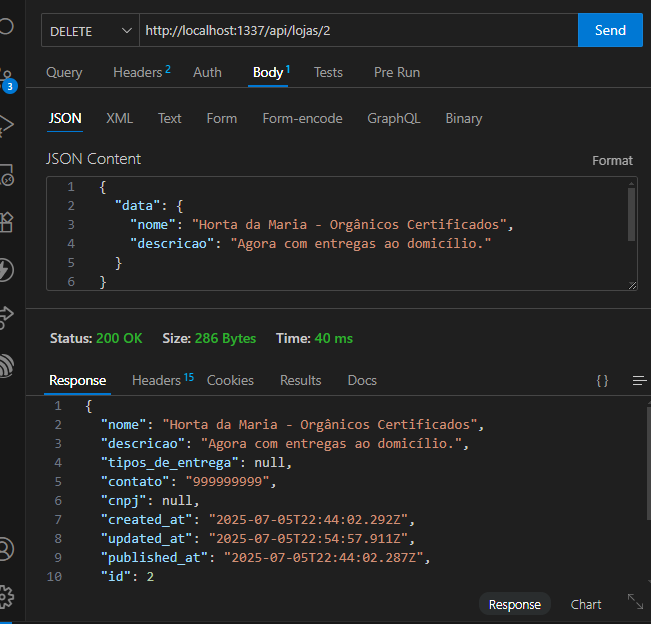Screen dimensions: 651x624
Task: Select the Body tab
Action: click(x=271, y=73)
